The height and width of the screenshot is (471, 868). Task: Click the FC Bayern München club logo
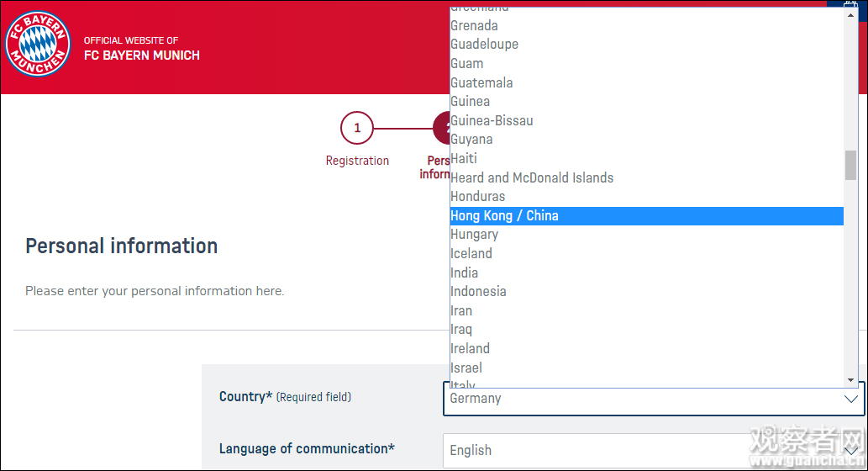pyautogui.click(x=38, y=44)
